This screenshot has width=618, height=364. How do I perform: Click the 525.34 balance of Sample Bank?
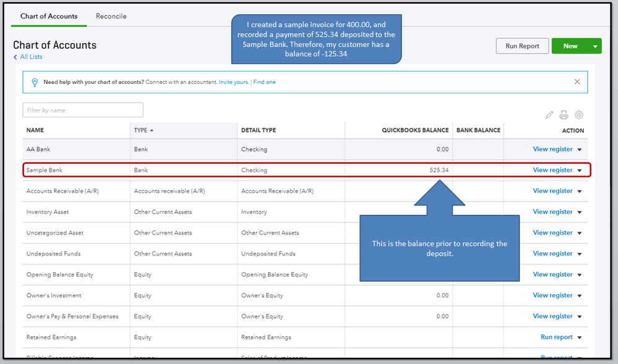[x=439, y=170]
